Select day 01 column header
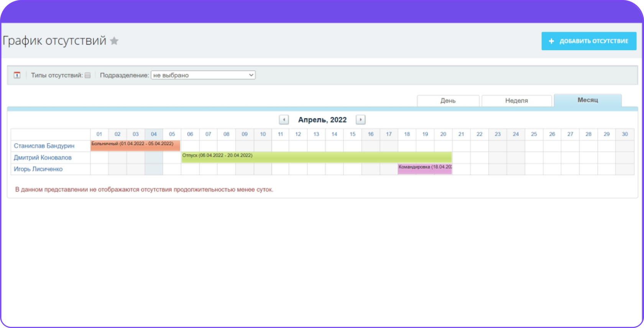 tap(99, 134)
